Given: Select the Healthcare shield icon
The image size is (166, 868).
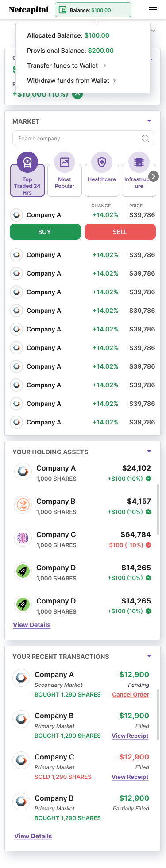Looking at the screenshot, I should [x=102, y=162].
